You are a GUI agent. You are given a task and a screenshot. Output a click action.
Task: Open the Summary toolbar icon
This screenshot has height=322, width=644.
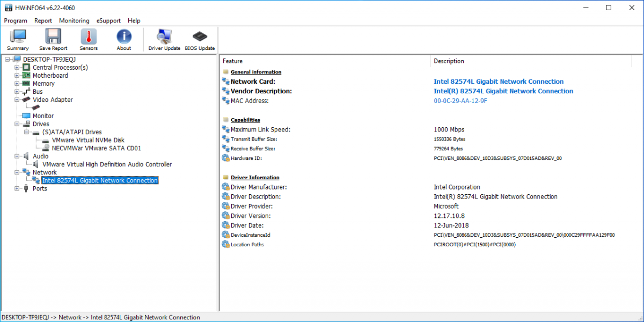click(x=18, y=40)
